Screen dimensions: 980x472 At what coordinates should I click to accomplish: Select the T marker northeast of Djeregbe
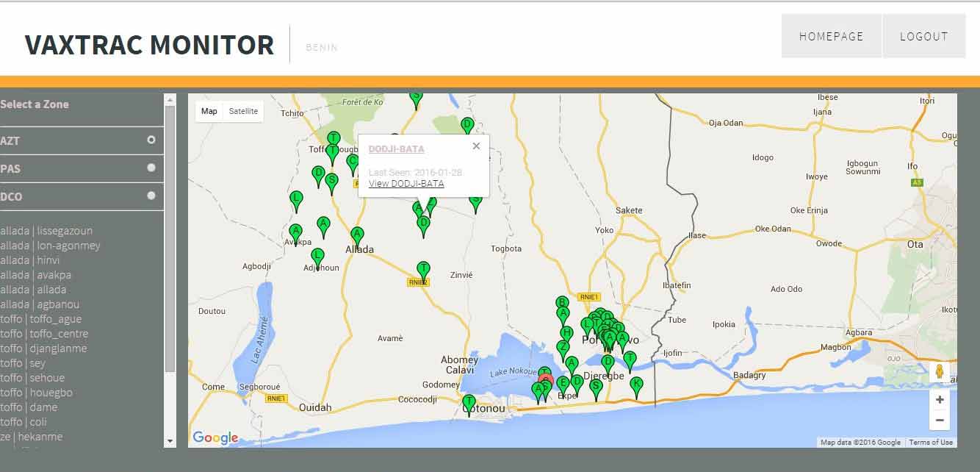tap(630, 361)
